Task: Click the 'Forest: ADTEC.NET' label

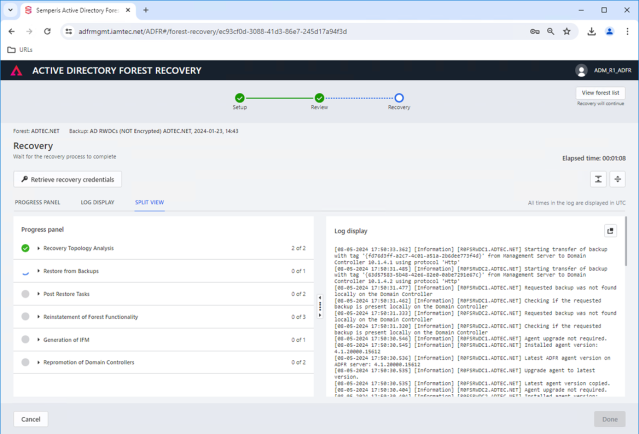Action: pos(36,131)
